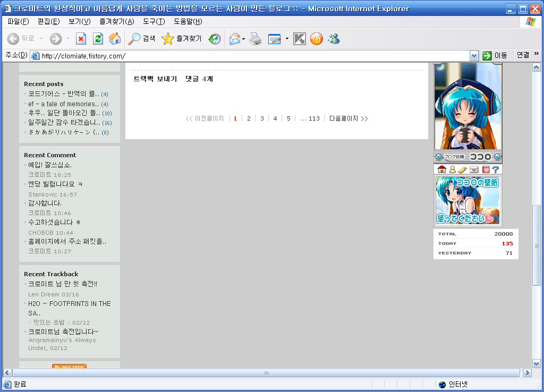Screen dimensions: 544x392
Task: Click the Edit page toolbar icon
Action: point(275,38)
